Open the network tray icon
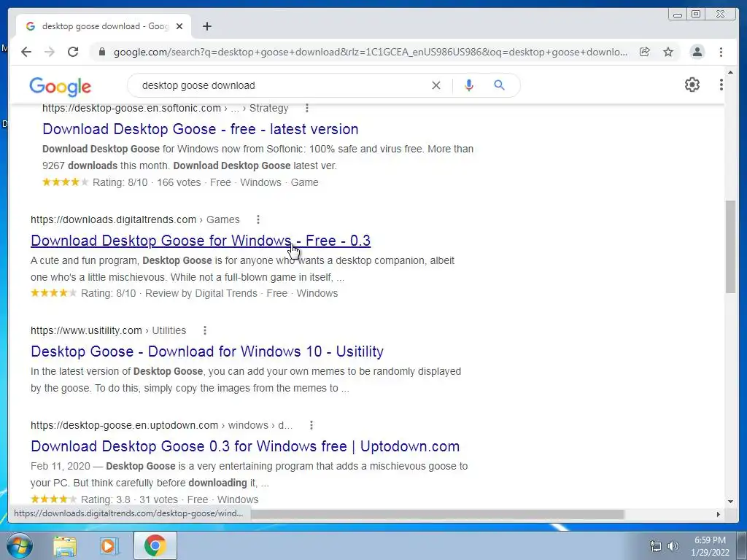The height and width of the screenshot is (560, 747). (656, 546)
